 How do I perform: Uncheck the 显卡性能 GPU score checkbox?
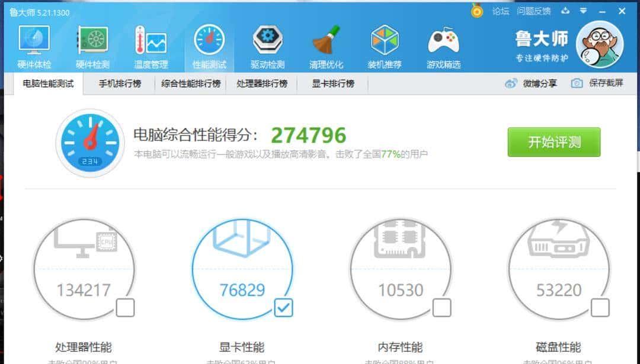click(x=283, y=308)
